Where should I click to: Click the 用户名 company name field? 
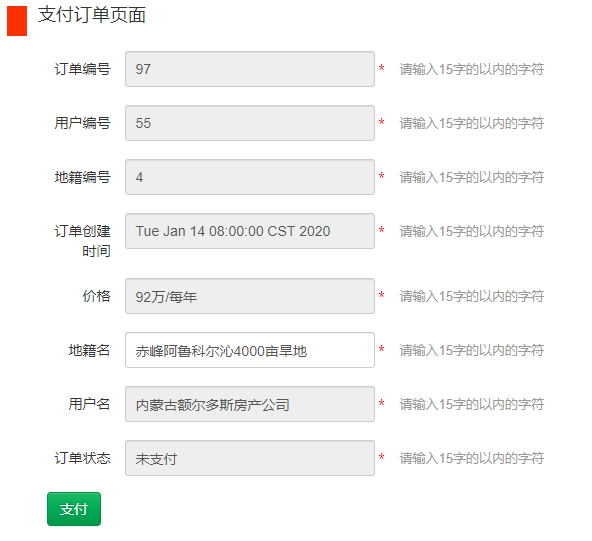tap(250, 404)
